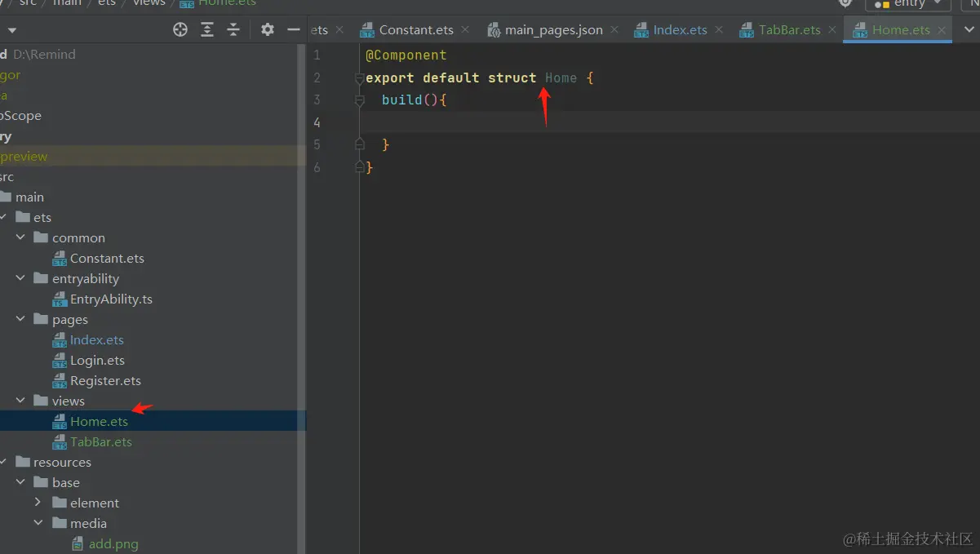The height and width of the screenshot is (554, 980).
Task: Close the TabBar.ets tab
Action: [832, 29]
